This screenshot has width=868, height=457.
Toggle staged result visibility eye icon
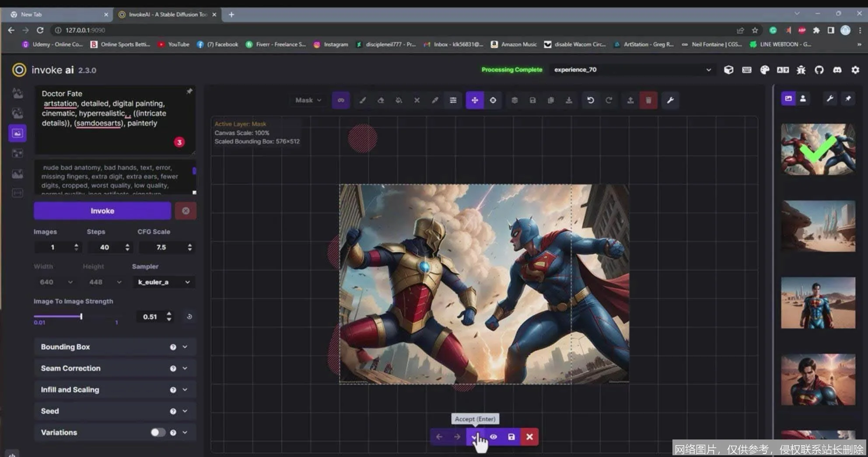click(493, 437)
